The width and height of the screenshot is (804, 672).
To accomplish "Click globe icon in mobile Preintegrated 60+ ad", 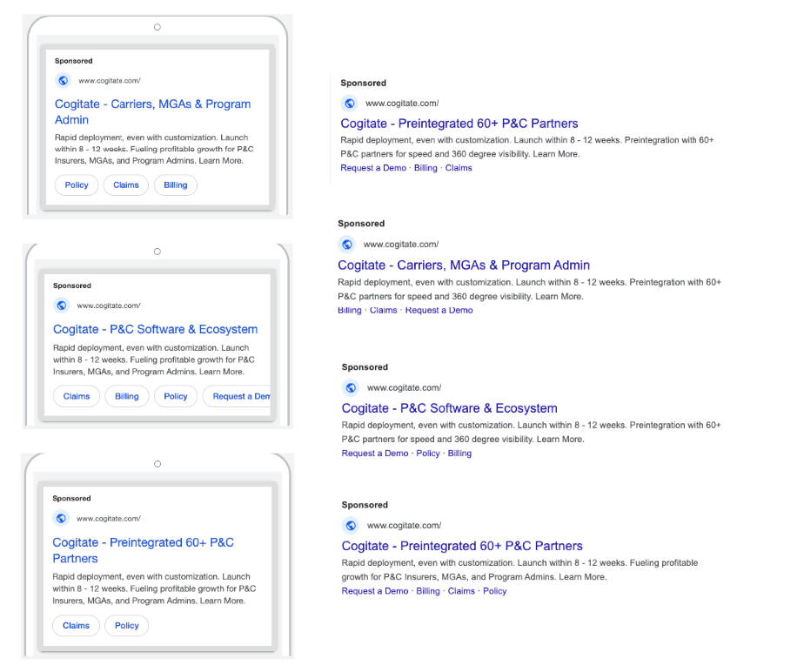I will (61, 519).
